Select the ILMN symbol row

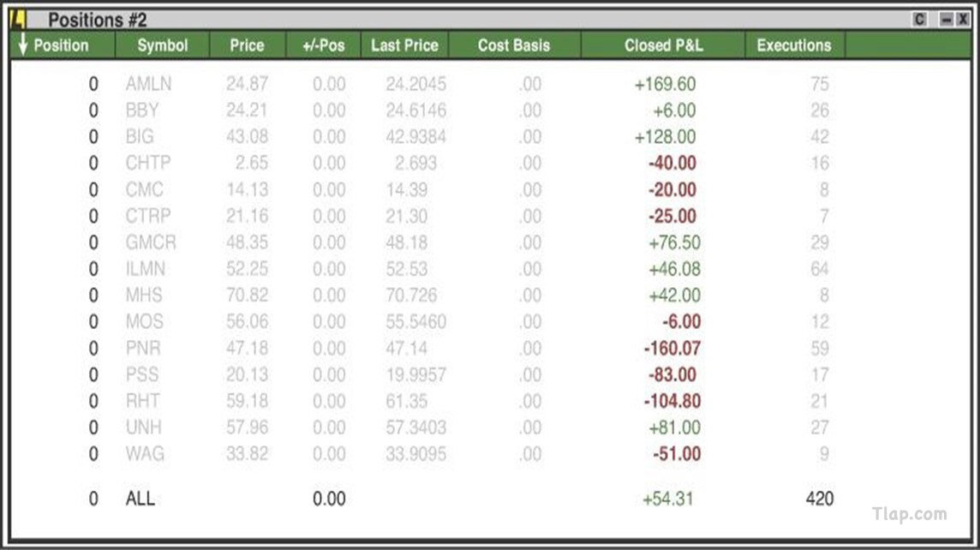click(x=146, y=269)
